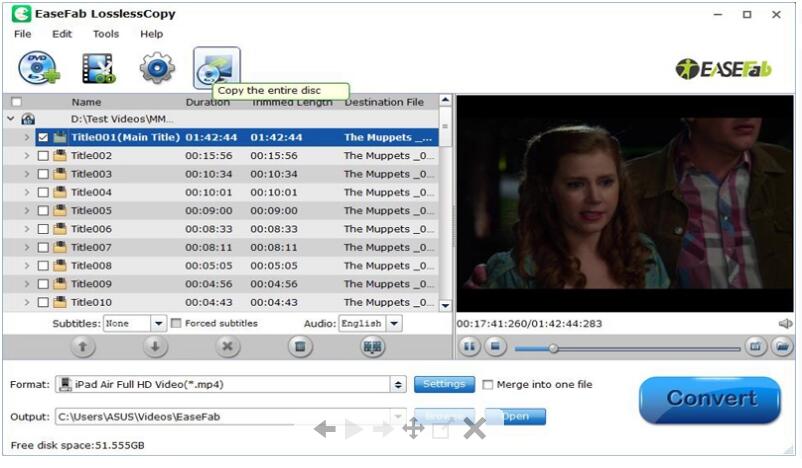Expand the Title003 row
Image resolution: width=802 pixels, height=468 pixels.
(x=27, y=174)
